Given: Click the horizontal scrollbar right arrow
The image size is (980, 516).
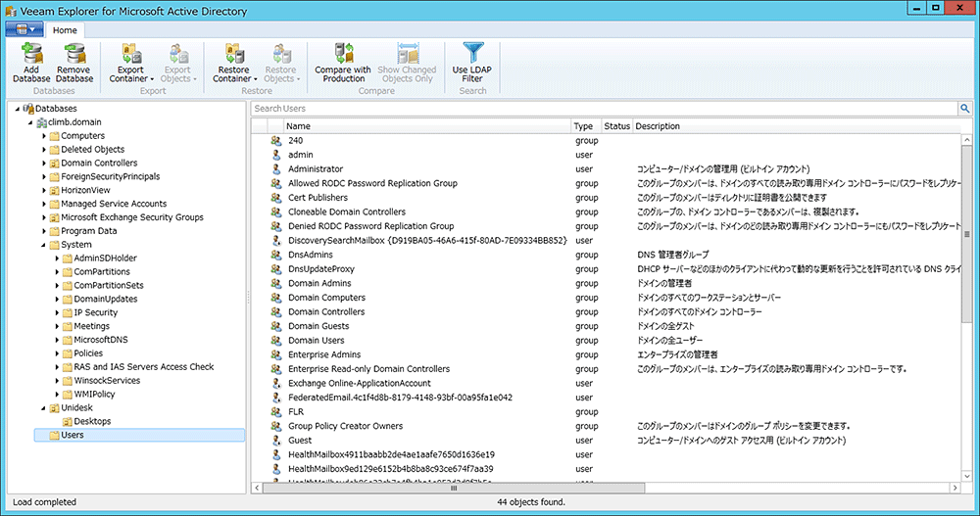Looking at the screenshot, I should pos(955,488).
